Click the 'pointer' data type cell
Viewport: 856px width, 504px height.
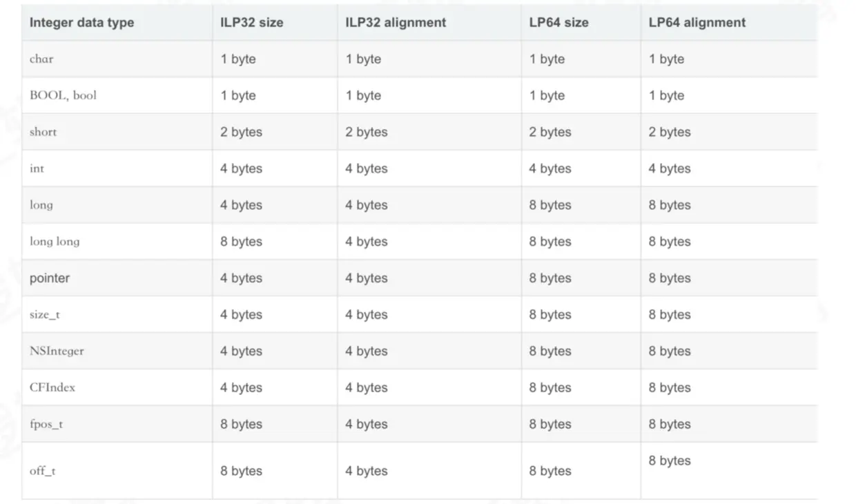pyautogui.click(x=50, y=278)
